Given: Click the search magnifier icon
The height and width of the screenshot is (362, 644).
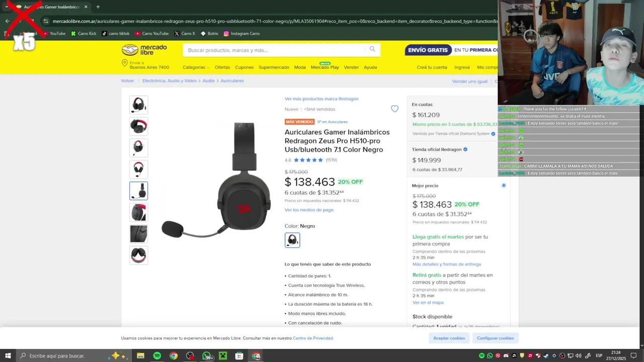Looking at the screenshot, I should tap(372, 49).
